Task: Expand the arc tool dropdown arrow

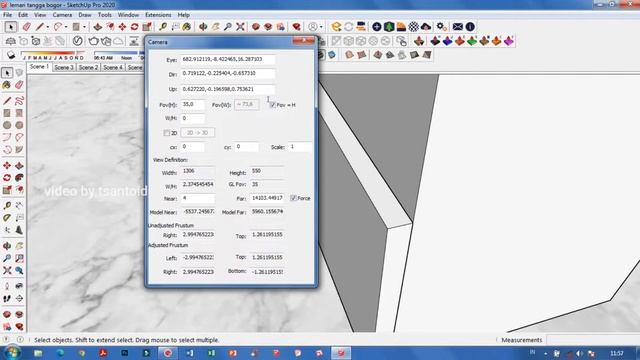Action: (x=66, y=27)
